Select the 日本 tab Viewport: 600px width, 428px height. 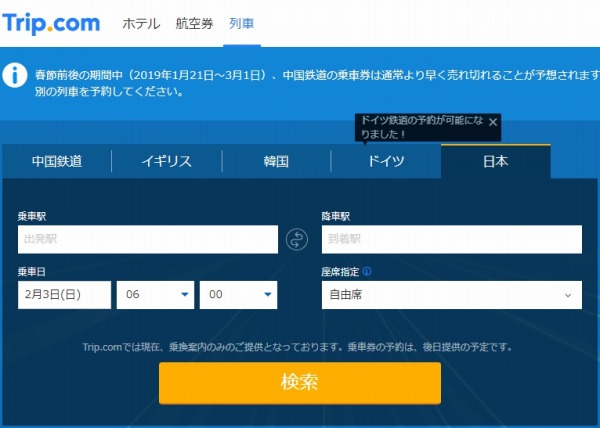click(x=496, y=161)
